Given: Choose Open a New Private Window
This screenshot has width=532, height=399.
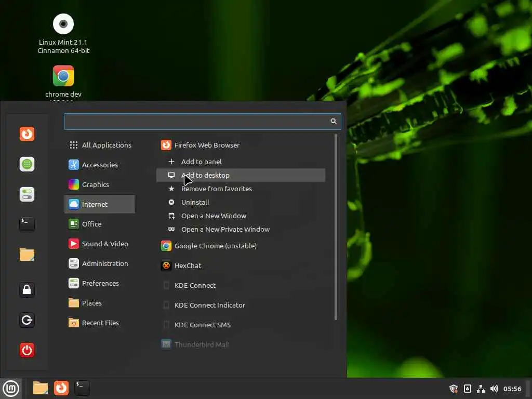Looking at the screenshot, I should [x=241, y=229].
